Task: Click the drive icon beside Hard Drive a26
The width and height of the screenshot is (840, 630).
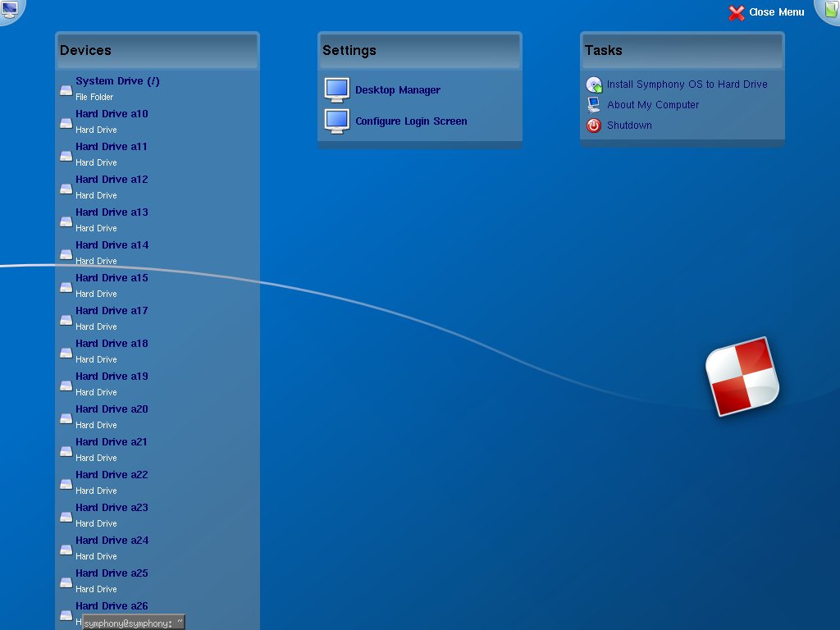Action: 66,615
